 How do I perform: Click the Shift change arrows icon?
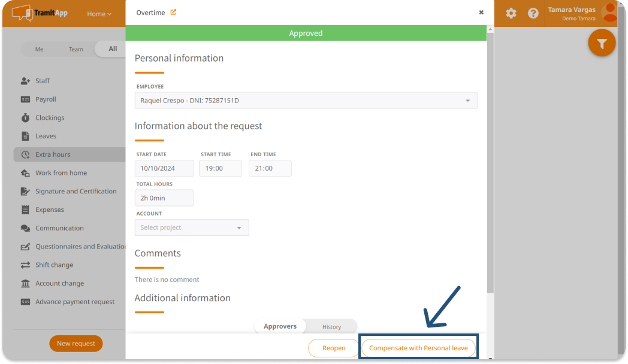pos(25,265)
